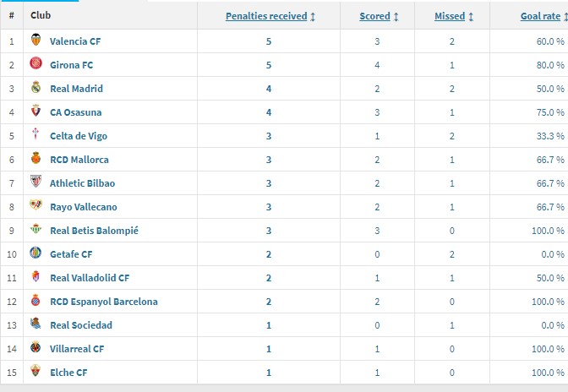This screenshot has width=568, height=392.
Task: Click the Rayo Vallecano club crest
Action: (35, 204)
